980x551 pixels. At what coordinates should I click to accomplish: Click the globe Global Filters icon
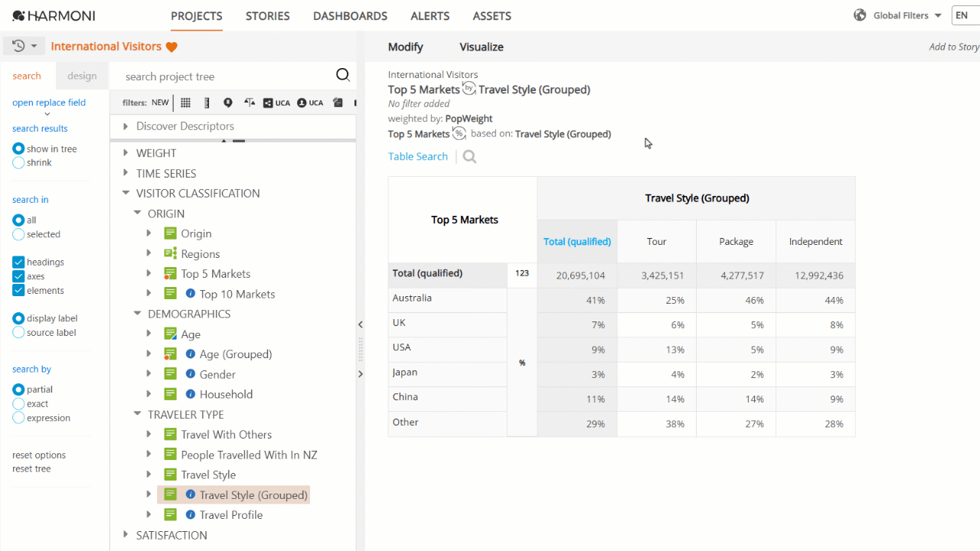coord(860,15)
